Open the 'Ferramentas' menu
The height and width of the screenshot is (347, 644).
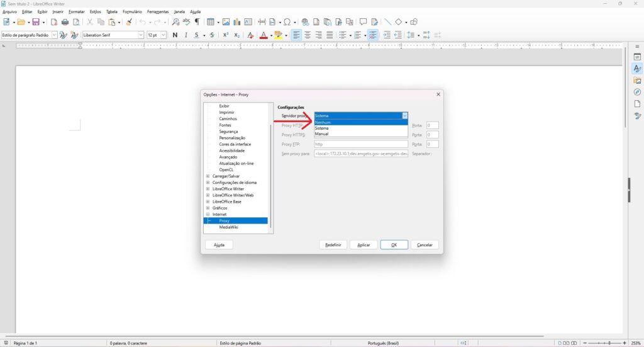[157, 11]
